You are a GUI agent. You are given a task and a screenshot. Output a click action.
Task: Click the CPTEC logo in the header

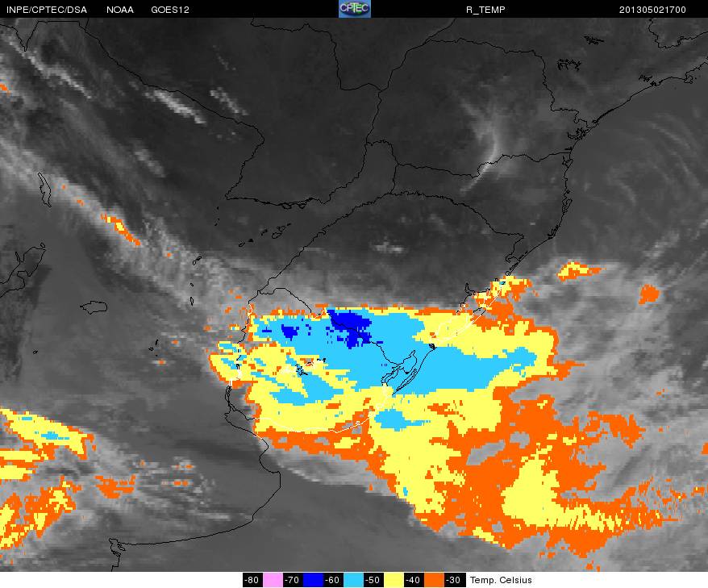pos(355,9)
